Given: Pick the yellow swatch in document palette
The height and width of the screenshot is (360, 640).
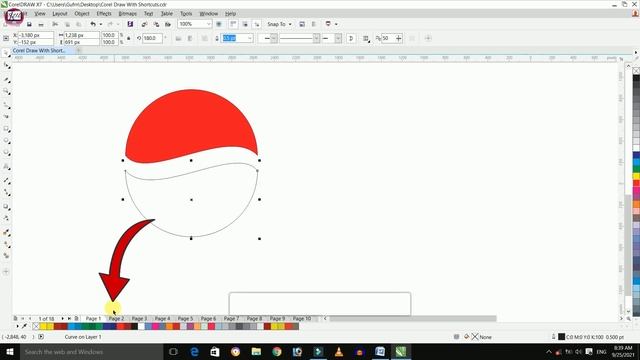Looking at the screenshot, I should (x=43, y=326).
